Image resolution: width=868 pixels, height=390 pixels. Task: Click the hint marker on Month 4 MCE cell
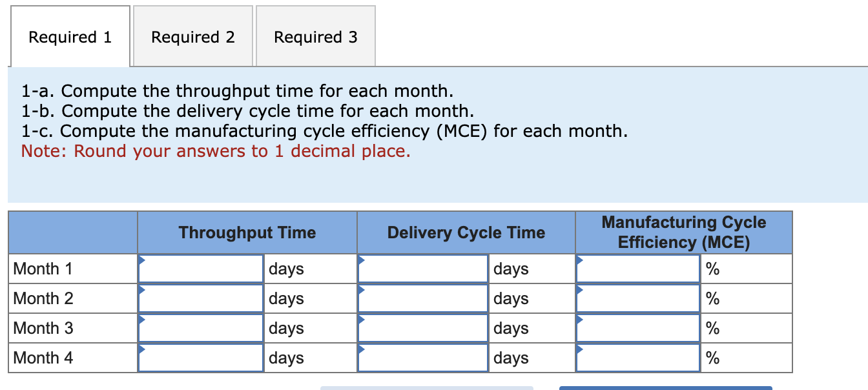(x=578, y=349)
